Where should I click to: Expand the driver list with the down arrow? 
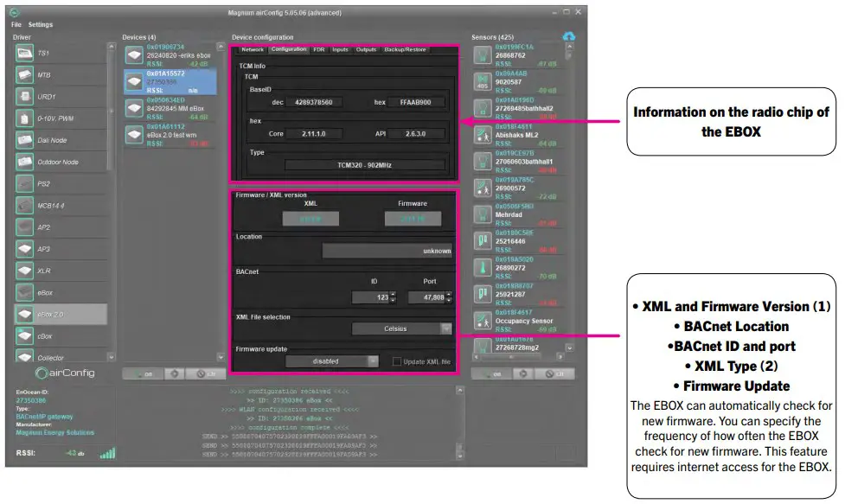click(x=111, y=357)
